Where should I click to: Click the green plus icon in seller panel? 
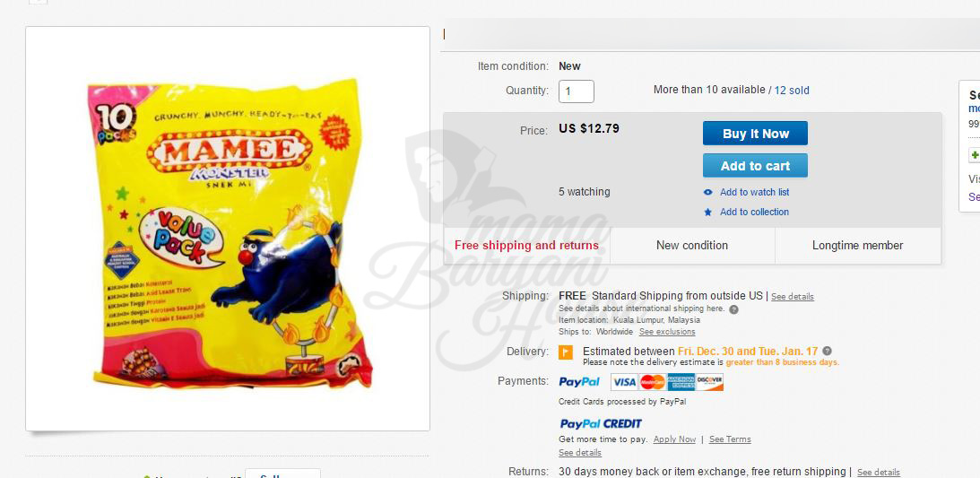975,154
